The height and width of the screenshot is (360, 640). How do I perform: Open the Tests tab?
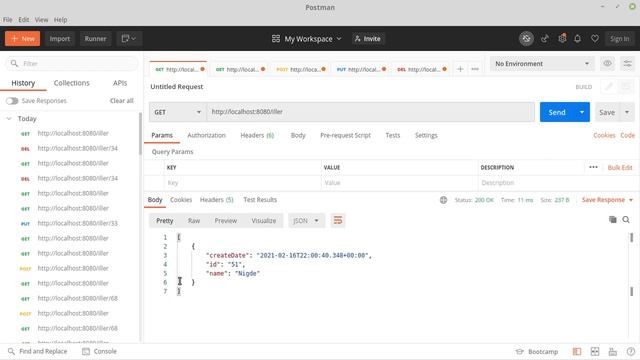pyautogui.click(x=393, y=136)
